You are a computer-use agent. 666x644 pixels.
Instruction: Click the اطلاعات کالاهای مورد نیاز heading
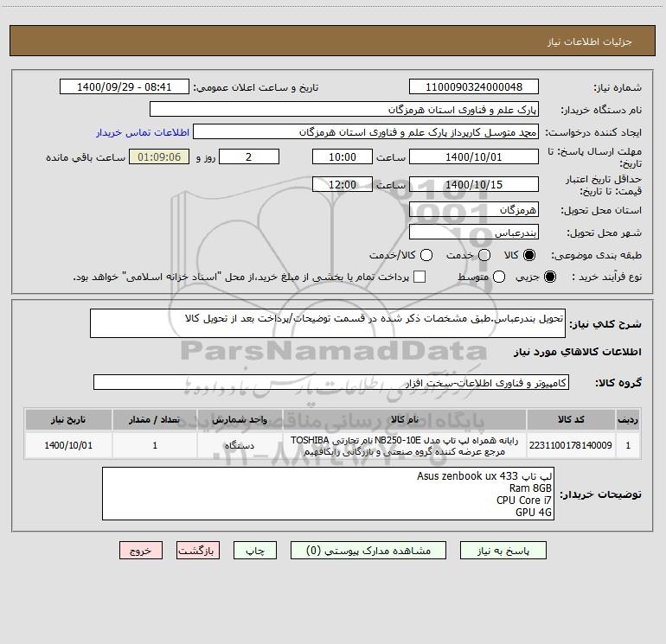click(578, 352)
